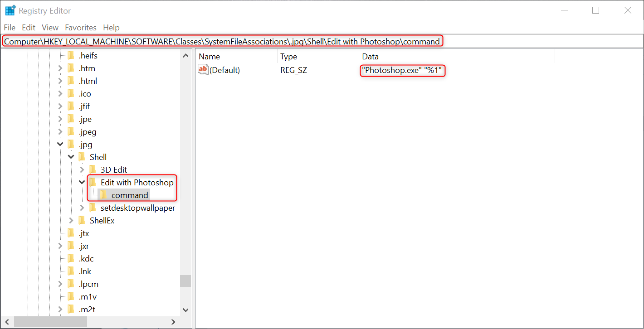Click the tree vertical scrollbar up arrow
Screen dimensions: 644x329
tap(185, 56)
